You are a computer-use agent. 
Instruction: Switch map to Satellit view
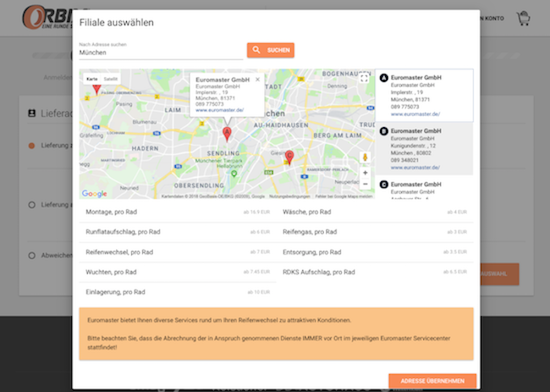point(110,79)
